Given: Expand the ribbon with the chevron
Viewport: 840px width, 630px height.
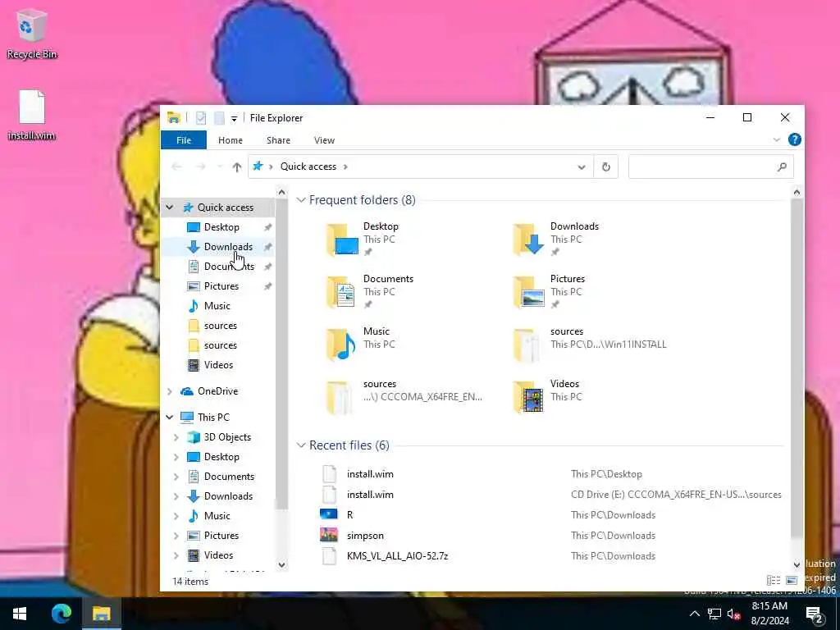Looking at the screenshot, I should (x=776, y=139).
